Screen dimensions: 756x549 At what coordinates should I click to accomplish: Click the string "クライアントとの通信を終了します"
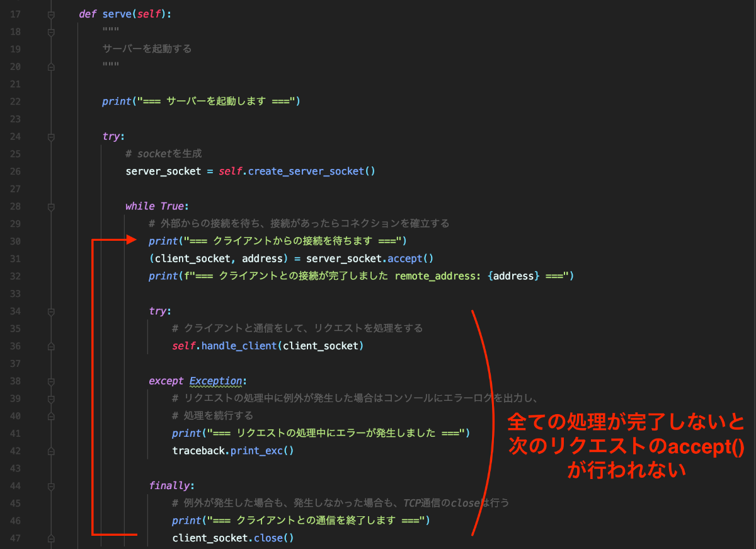(x=316, y=521)
